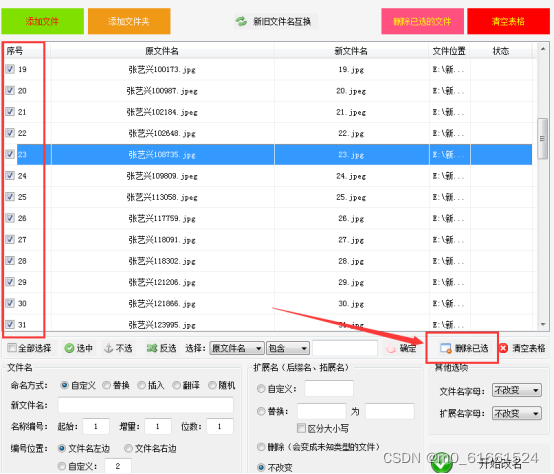
Task: Click the pink hand 确定 icon
Action: pos(390,348)
